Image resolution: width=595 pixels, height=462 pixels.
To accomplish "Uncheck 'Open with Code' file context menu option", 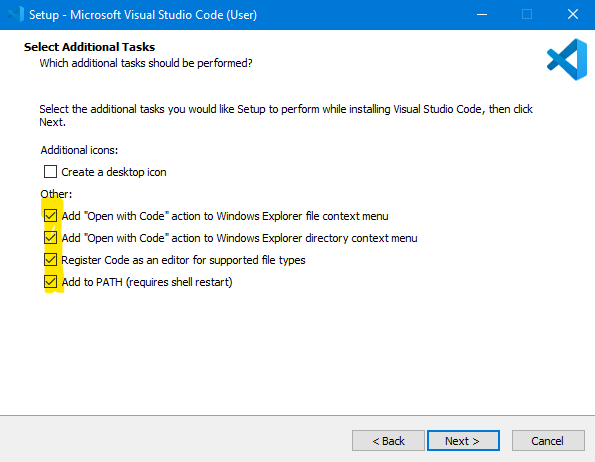I will coord(50,215).
